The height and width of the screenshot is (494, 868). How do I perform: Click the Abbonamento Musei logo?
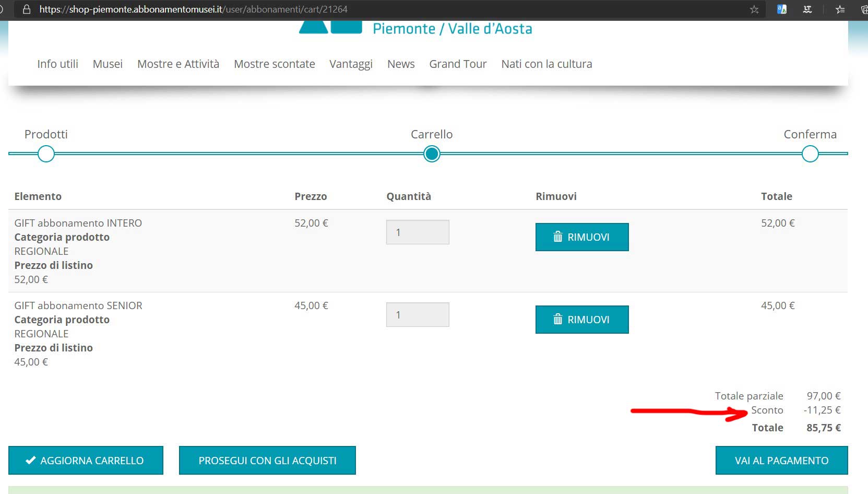coord(330,27)
